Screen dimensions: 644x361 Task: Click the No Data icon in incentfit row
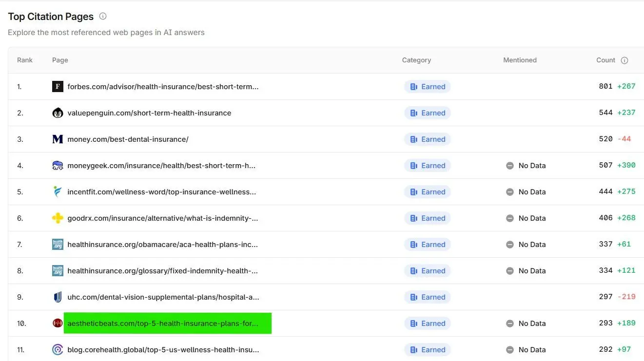(510, 192)
